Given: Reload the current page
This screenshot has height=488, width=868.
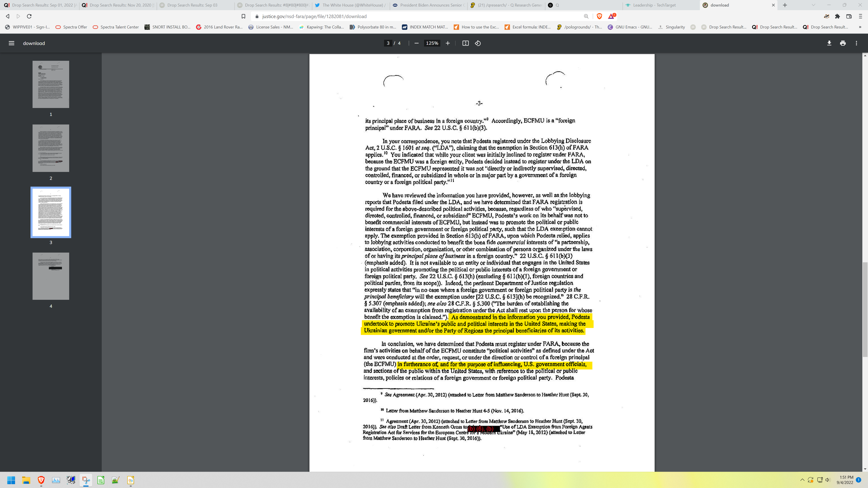Looking at the screenshot, I should [29, 16].
